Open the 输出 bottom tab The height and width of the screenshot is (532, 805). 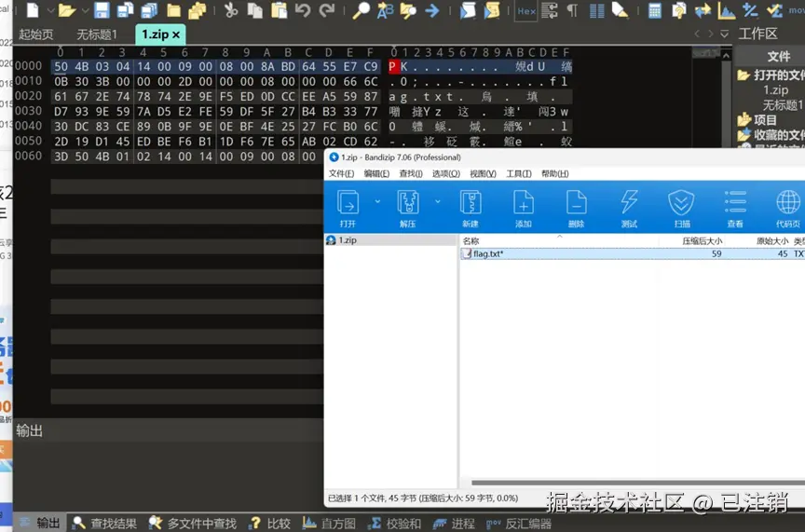pos(39,523)
